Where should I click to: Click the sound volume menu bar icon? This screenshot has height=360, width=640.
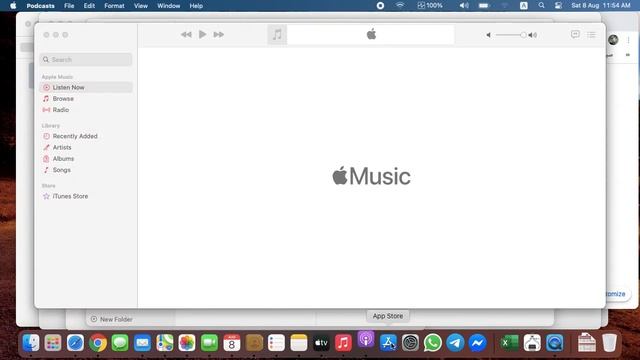464,5
